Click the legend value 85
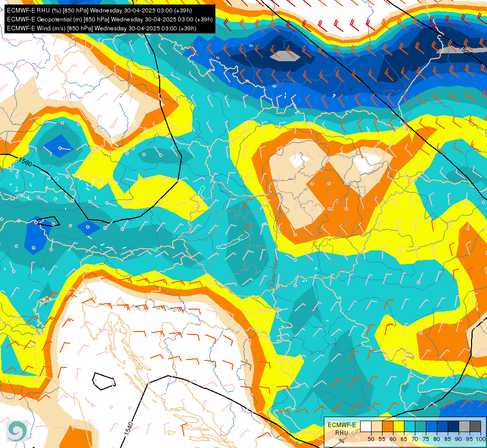487x448 pixels. click(448, 439)
